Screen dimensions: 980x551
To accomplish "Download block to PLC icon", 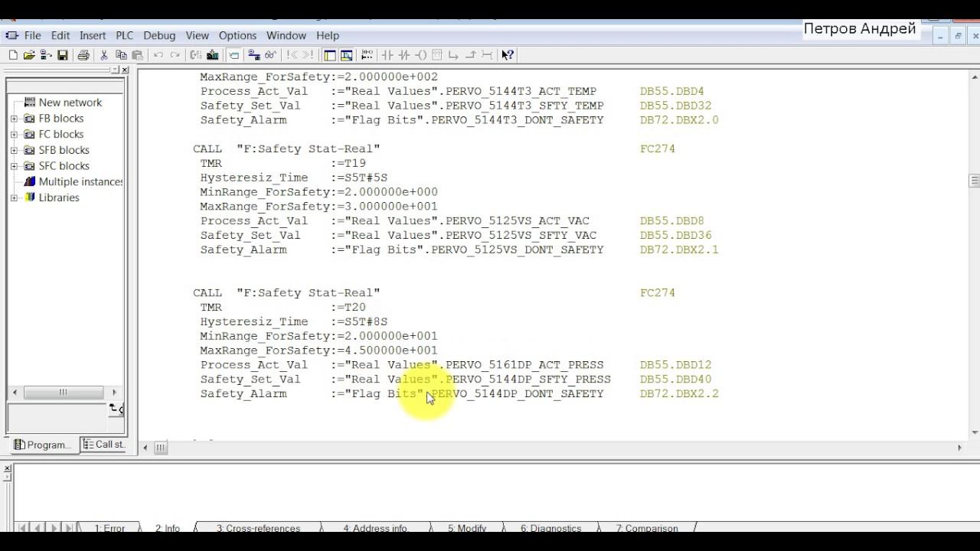I will (213, 55).
